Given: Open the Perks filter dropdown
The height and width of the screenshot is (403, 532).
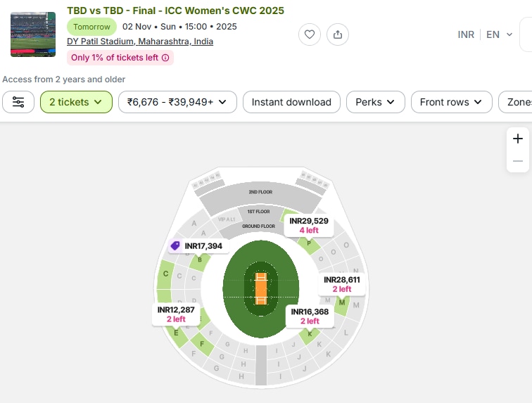Looking at the screenshot, I should [x=375, y=102].
